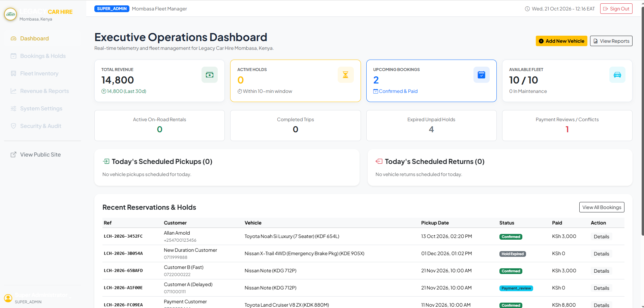Click Add New Vehicle button
This screenshot has width=644, height=308.
pos(561,41)
